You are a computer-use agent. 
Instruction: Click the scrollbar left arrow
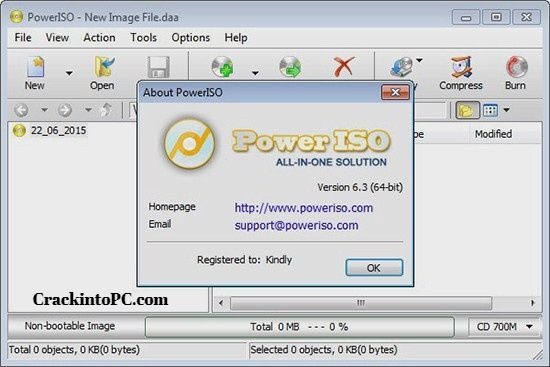pyautogui.click(x=221, y=303)
